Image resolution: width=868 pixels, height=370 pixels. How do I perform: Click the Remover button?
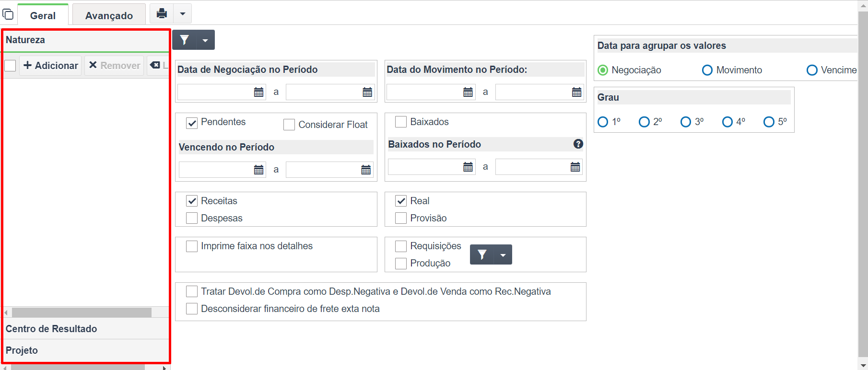[115, 65]
